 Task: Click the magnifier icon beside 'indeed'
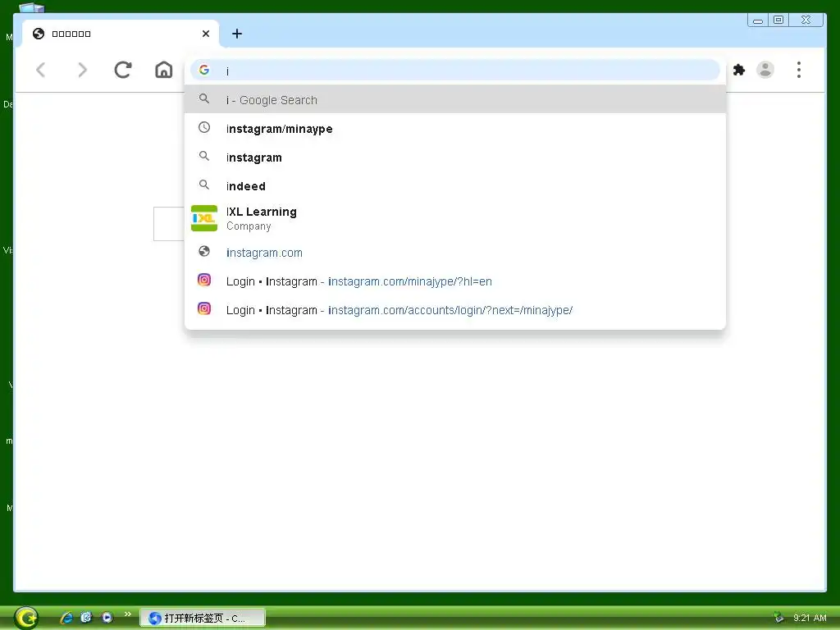click(204, 185)
